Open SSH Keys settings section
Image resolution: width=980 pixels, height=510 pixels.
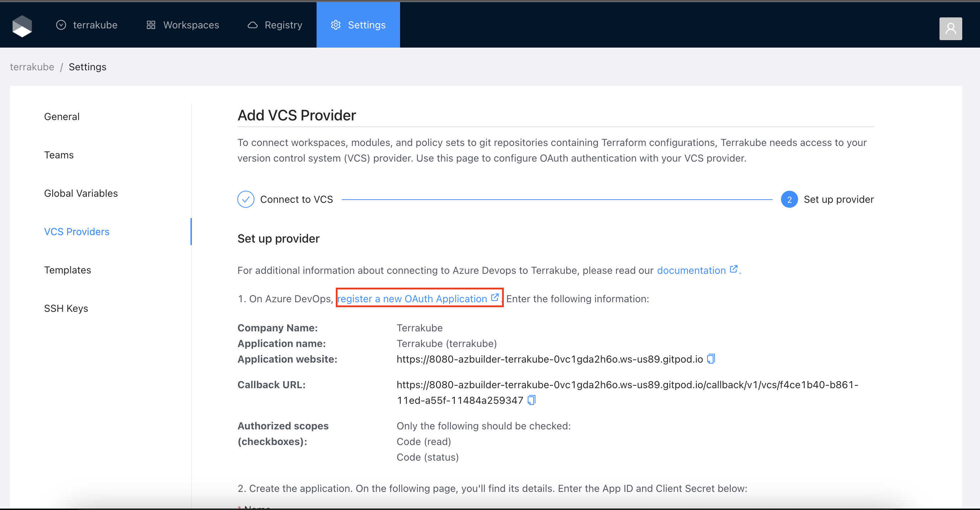point(66,308)
